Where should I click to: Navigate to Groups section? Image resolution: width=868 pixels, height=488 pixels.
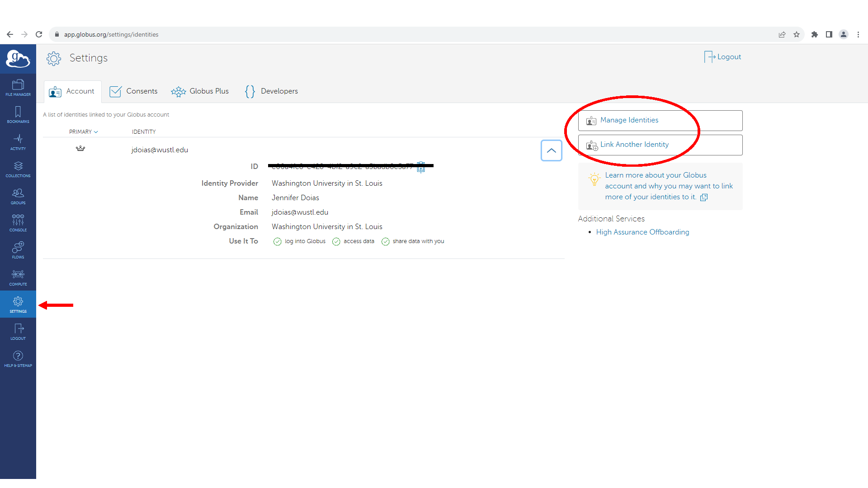point(17,196)
